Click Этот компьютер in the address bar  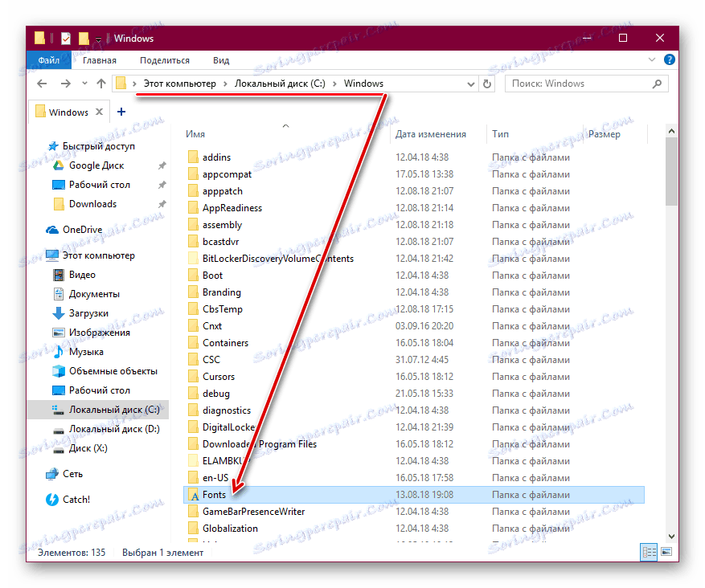pyautogui.click(x=179, y=84)
